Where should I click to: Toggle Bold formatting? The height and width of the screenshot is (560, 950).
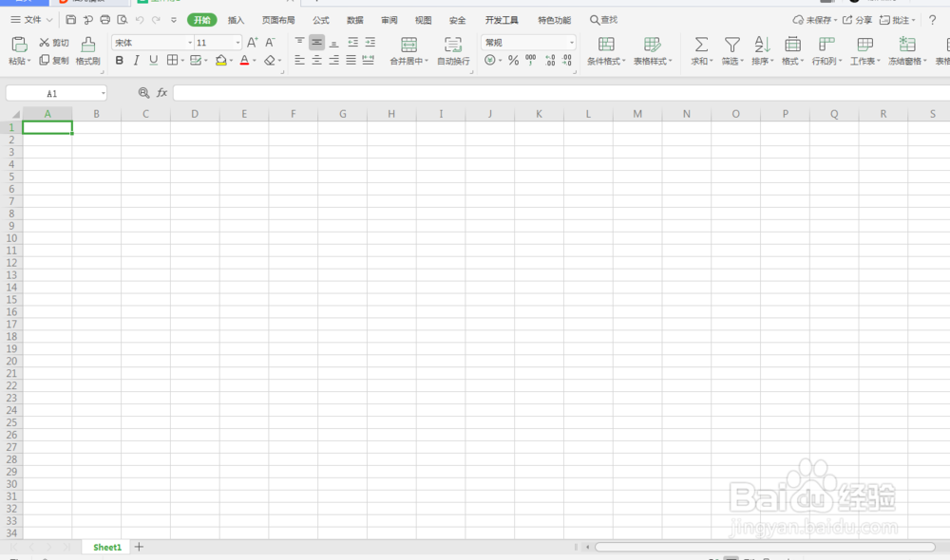(120, 60)
